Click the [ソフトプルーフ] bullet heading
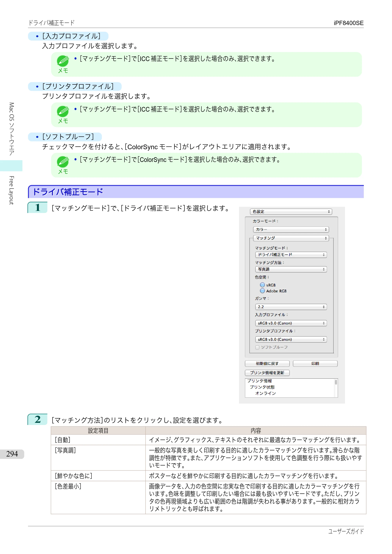The height and width of the screenshot is (554, 392). click(x=68, y=137)
